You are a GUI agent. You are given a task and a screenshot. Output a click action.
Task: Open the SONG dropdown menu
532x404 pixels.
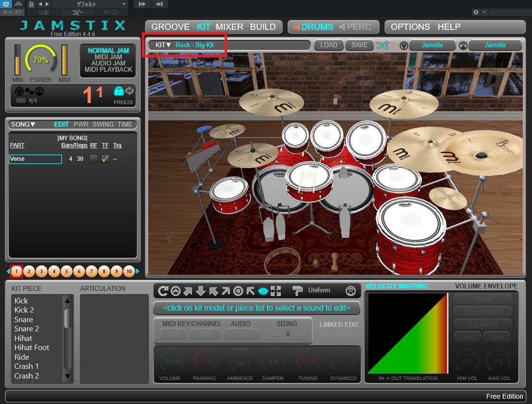coord(23,124)
